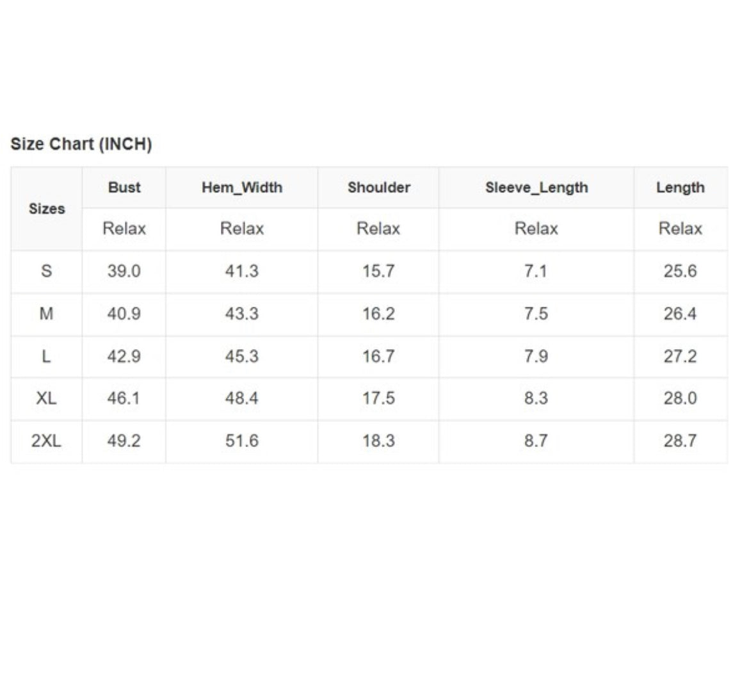This screenshot has height=700, width=749.
Task: Click the S size row label
Action: [x=46, y=271]
